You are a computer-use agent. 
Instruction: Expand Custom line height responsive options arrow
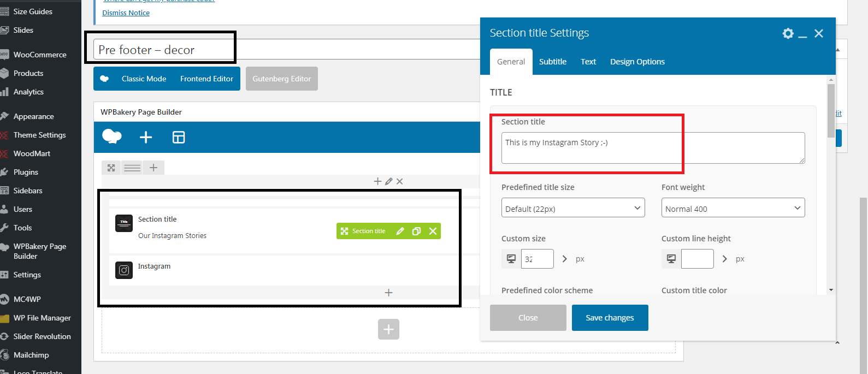point(724,259)
